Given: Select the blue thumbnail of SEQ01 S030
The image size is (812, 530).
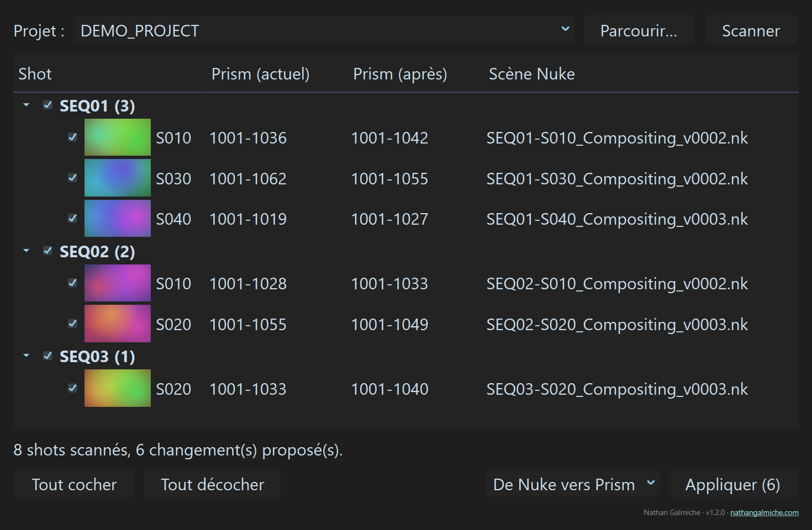Looking at the screenshot, I should 118,178.
